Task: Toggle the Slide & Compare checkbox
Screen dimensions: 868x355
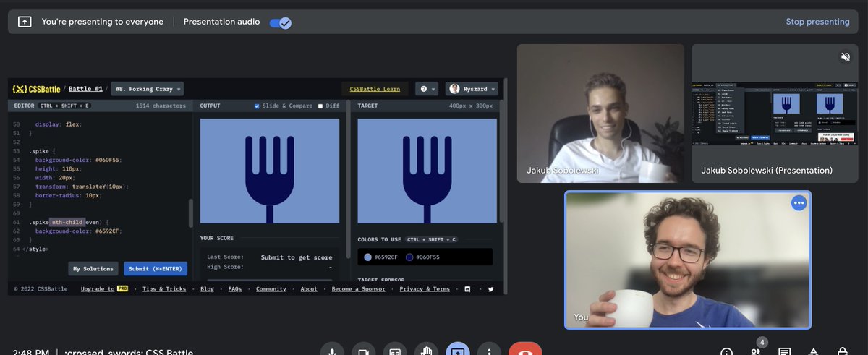Action: coord(257,106)
